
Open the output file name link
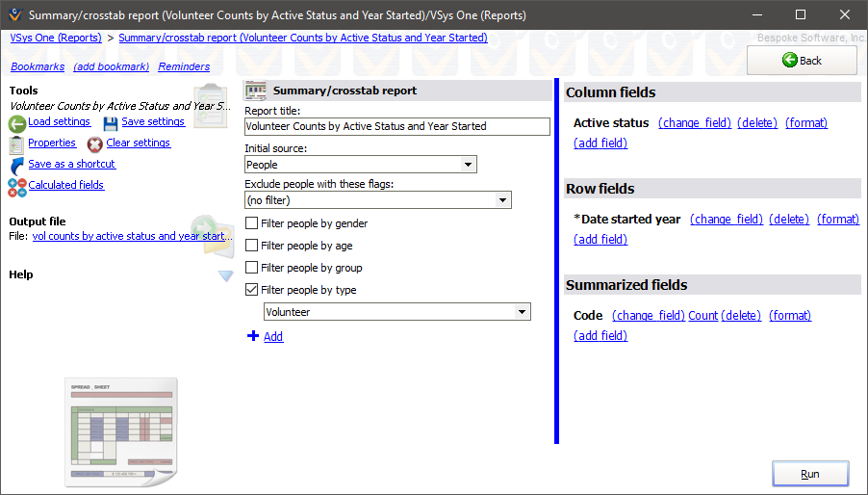click(132, 236)
